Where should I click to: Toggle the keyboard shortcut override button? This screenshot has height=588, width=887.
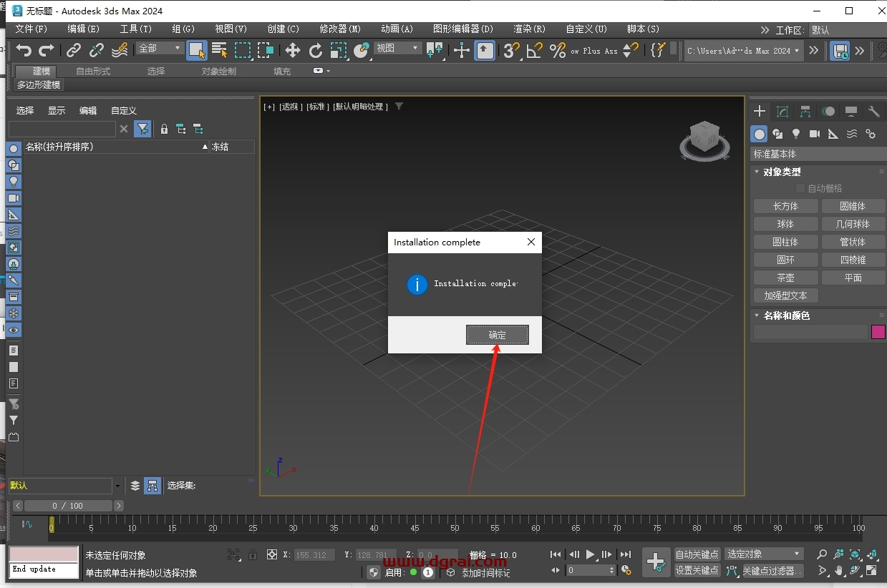485,50
